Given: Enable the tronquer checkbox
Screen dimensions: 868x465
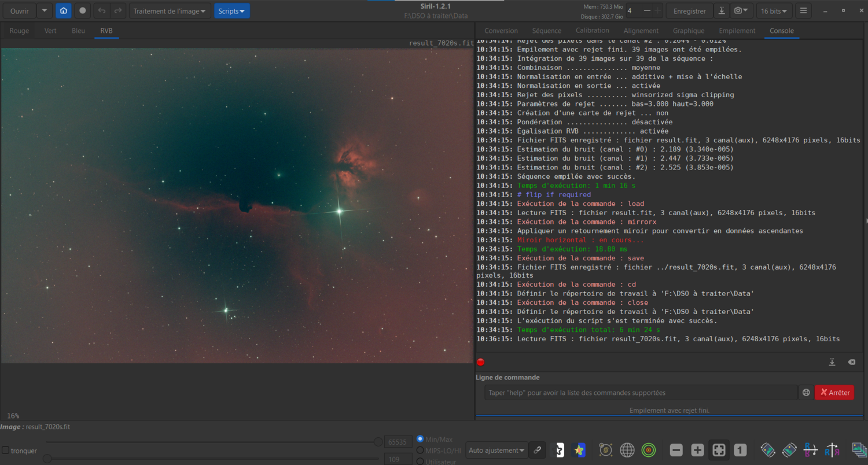Looking at the screenshot, I should click(x=5, y=451).
